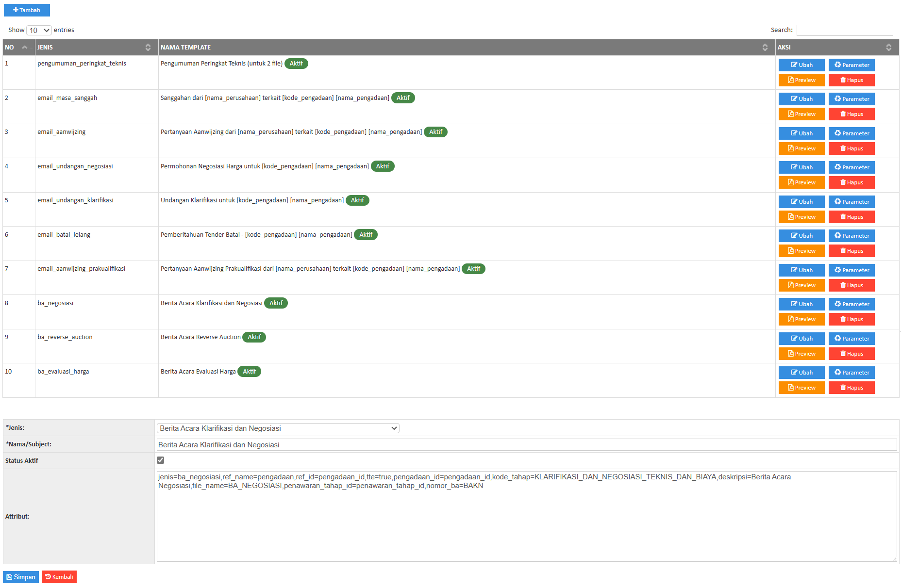The image size is (902, 588).
Task: Delete email_batal_lelang with Hapus
Action: [852, 251]
